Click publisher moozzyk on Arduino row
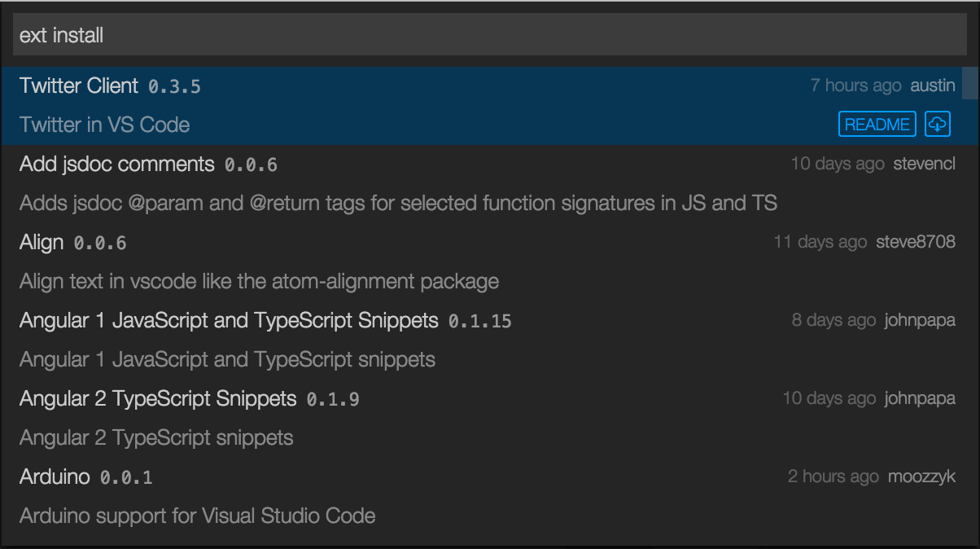The height and width of the screenshot is (549, 980). (921, 477)
